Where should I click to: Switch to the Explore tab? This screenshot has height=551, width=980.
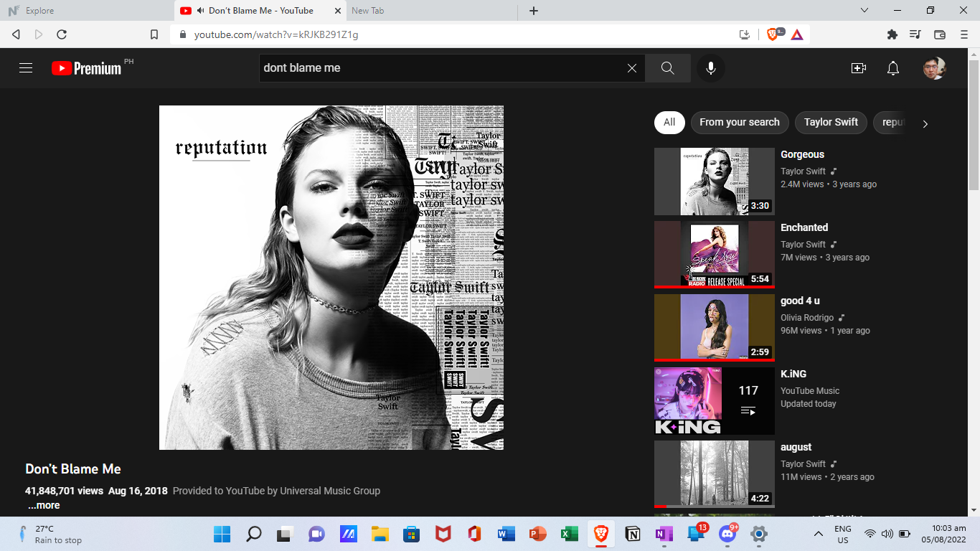86,11
